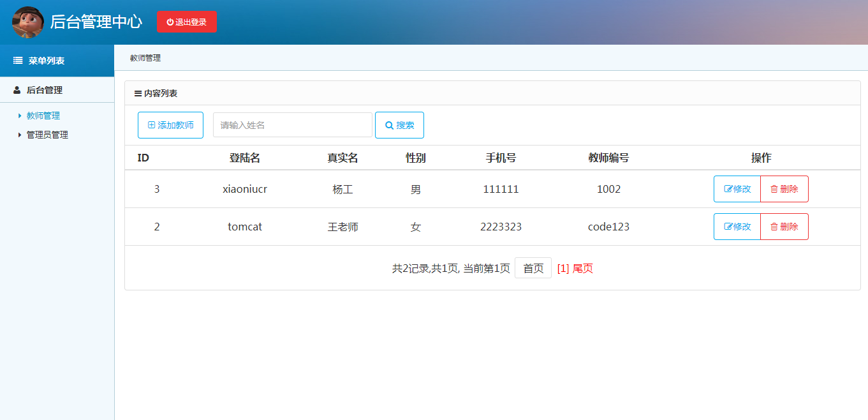Click the 登陆名 column header
This screenshot has height=420, width=868.
pyautogui.click(x=245, y=158)
